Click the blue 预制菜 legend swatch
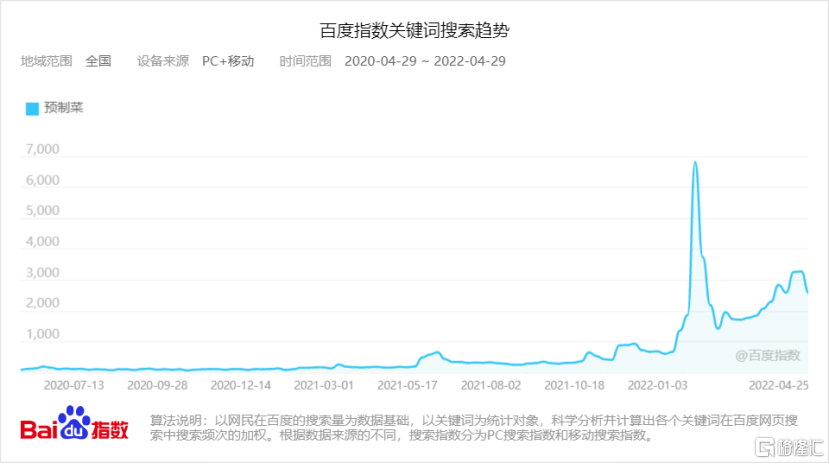Image resolution: width=830 pixels, height=464 pixels. pos(32,108)
